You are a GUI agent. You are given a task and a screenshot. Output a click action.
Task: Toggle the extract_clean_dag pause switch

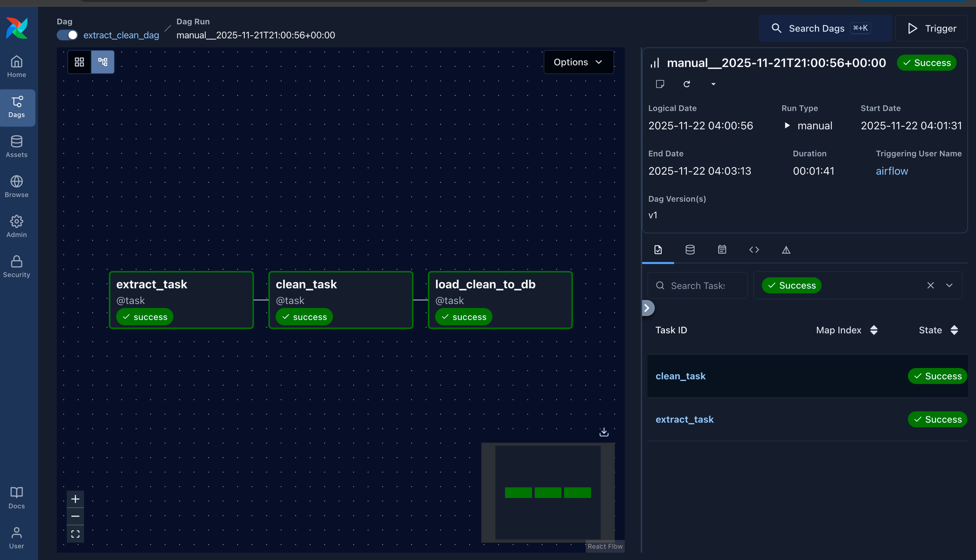point(67,35)
